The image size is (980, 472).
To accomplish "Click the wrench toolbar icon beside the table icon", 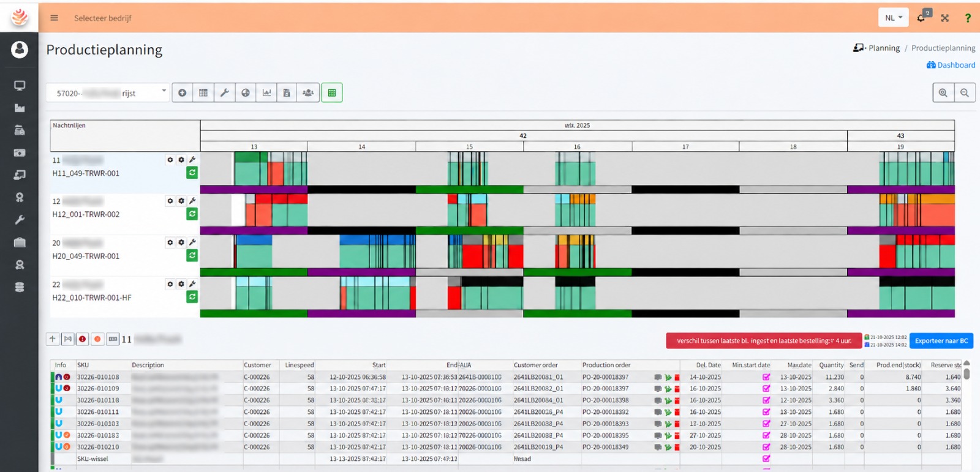I will tap(224, 93).
